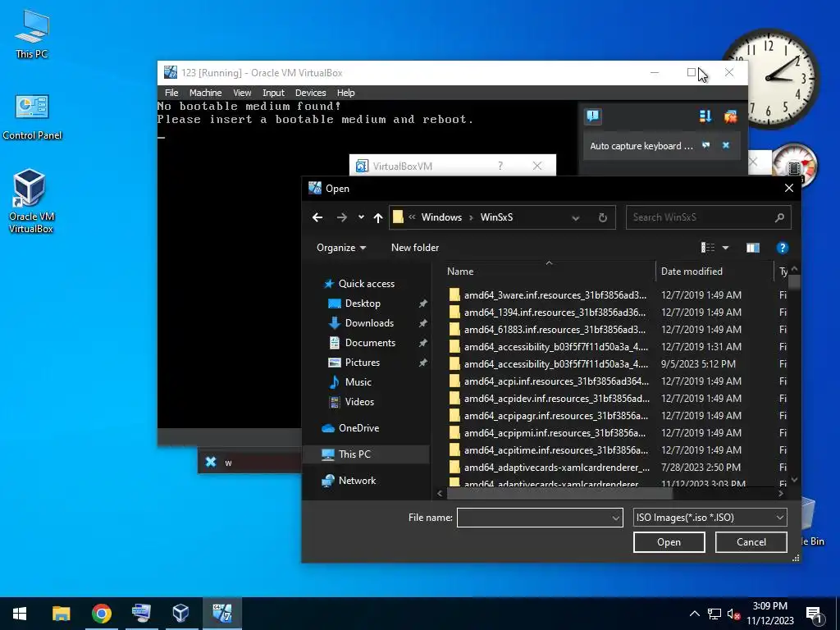Expand the address bar history dropdown
This screenshot has height=630, width=840.
575,217
